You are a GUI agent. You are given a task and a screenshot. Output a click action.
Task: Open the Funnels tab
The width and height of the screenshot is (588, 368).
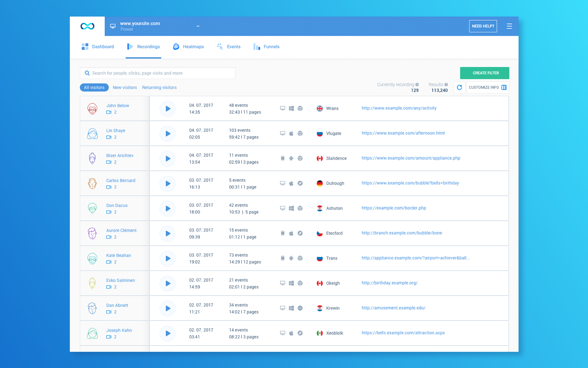click(x=266, y=46)
